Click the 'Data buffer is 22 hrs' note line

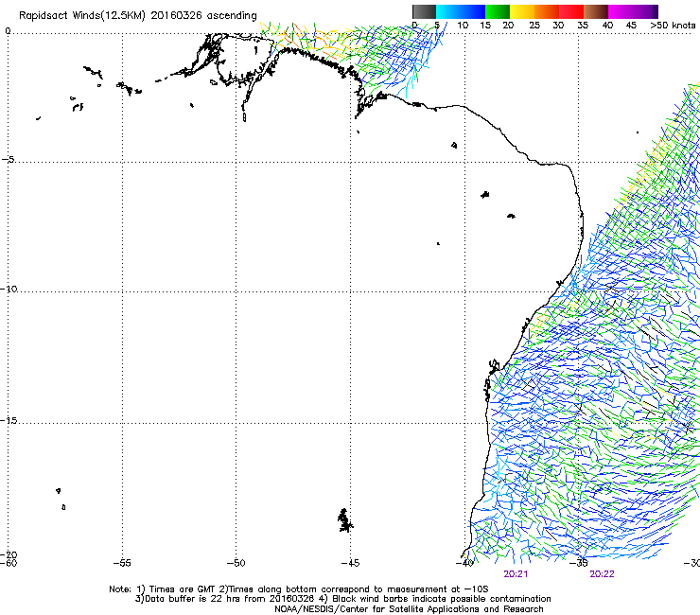coord(342,599)
